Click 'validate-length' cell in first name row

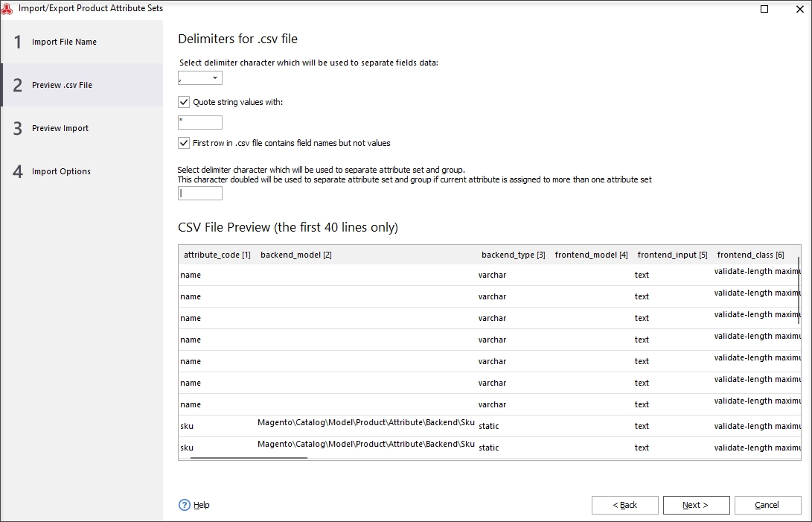coord(757,271)
